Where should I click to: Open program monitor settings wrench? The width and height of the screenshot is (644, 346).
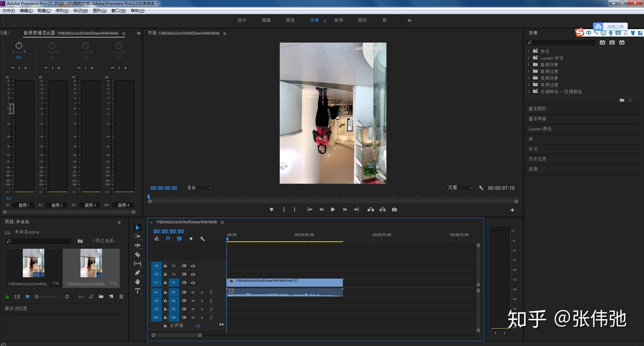[481, 188]
